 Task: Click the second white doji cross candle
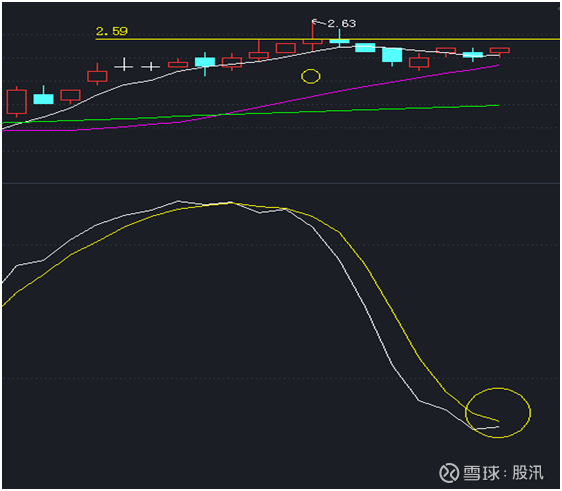pyautogui.click(x=151, y=67)
